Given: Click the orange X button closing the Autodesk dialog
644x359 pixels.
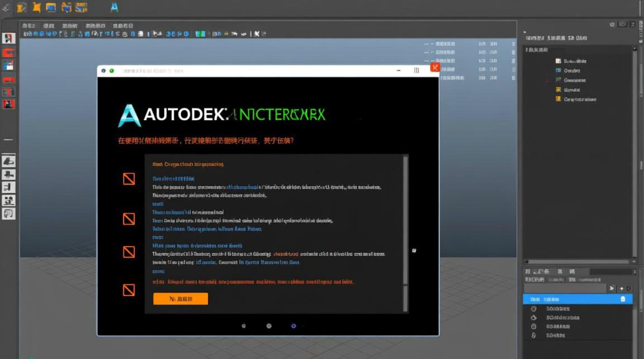Looking at the screenshot, I should tap(435, 67).
